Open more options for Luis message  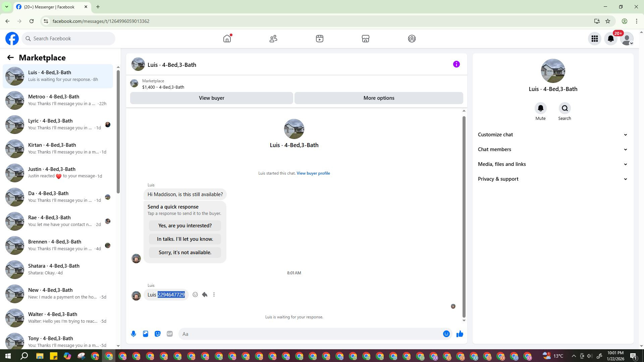(x=214, y=295)
